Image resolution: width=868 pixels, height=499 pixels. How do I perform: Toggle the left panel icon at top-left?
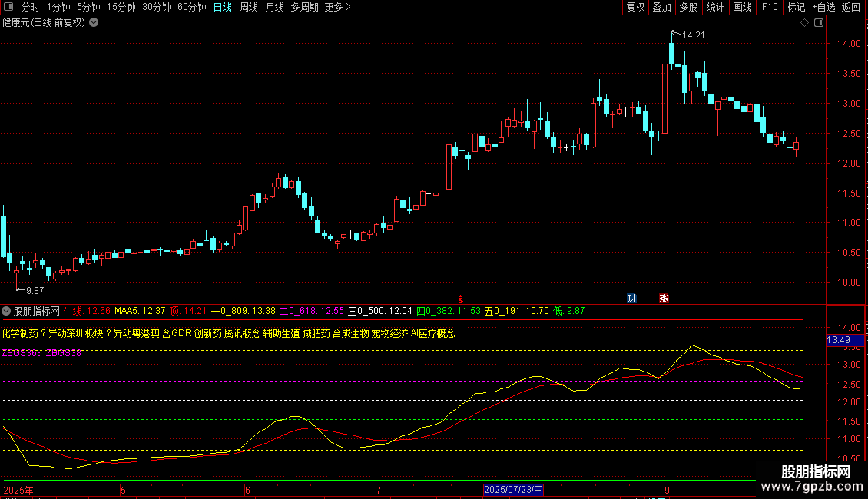tap(10, 7)
